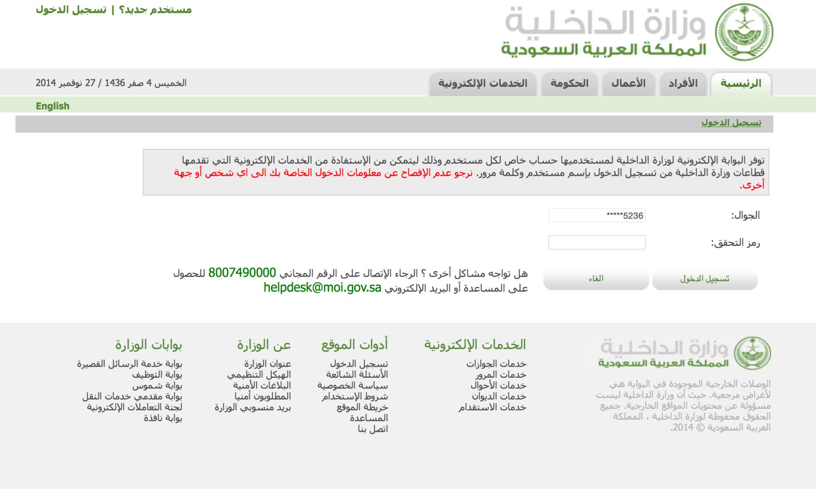816x504 pixels.
Task: Click the رمز التحقق field label
Action: pyautogui.click(x=736, y=243)
